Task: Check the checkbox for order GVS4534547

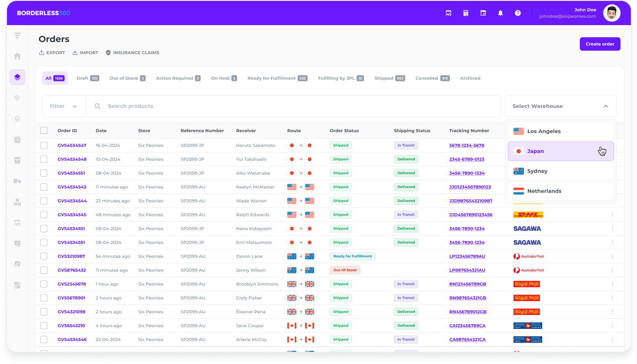Action: click(43, 145)
